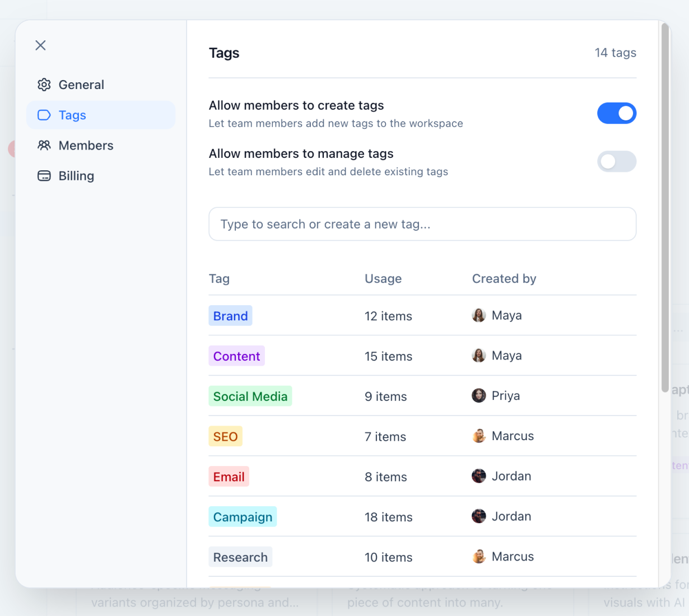
Task: Click the tag-shaped icon beside Tags
Action: click(x=44, y=115)
